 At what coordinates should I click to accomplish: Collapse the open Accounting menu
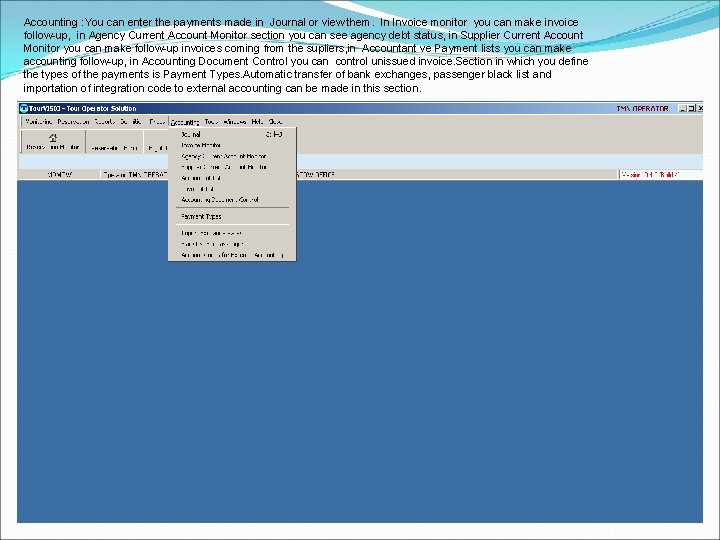point(185,122)
